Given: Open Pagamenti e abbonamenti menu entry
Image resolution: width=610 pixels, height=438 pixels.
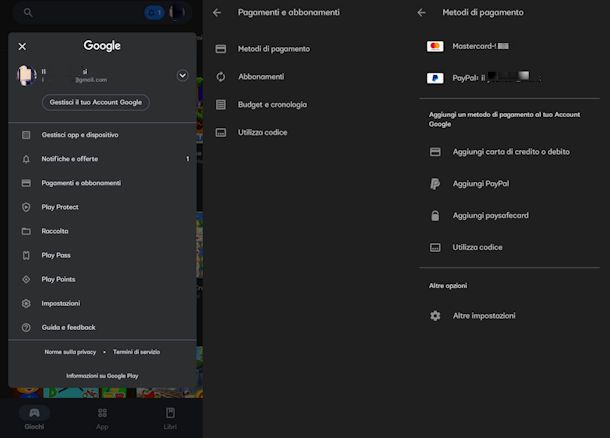Looking at the screenshot, I should click(102, 183).
